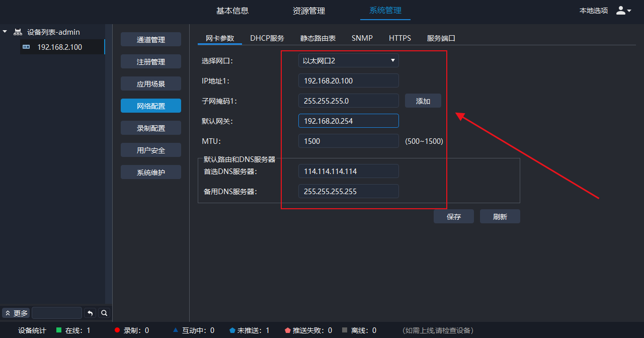Image resolution: width=644 pixels, height=338 pixels.
Task: Collapse the 设备列表-admin tree node
Action: [5, 32]
